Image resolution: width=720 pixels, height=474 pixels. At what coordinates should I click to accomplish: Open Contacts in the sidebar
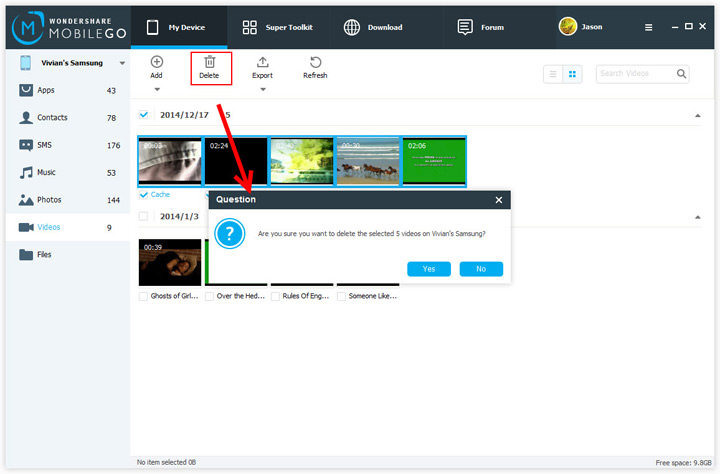[68, 118]
